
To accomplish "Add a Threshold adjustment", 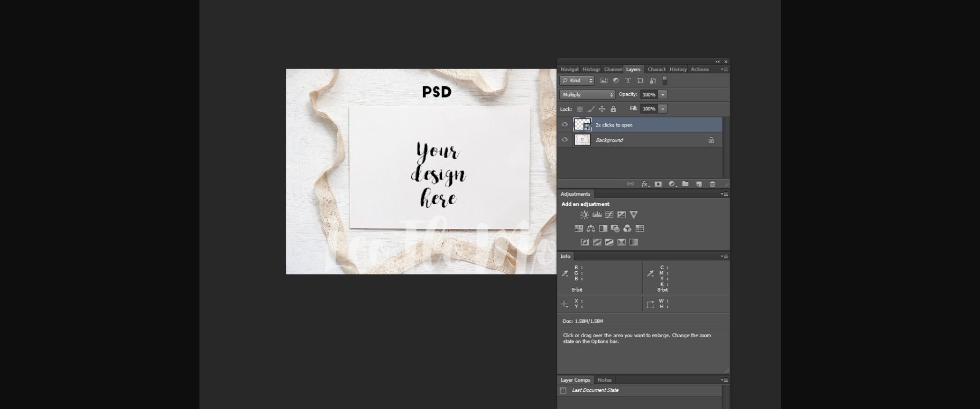I will [x=609, y=242].
